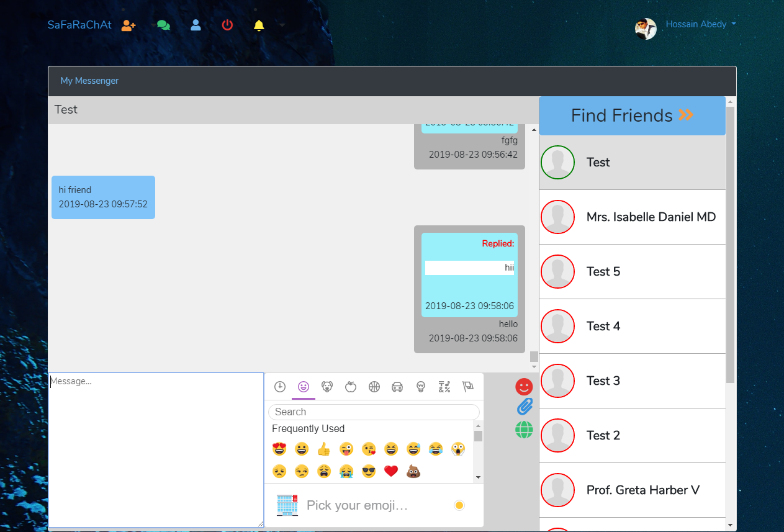
Task: Select the flags emoji category tab
Action: pyautogui.click(x=468, y=387)
